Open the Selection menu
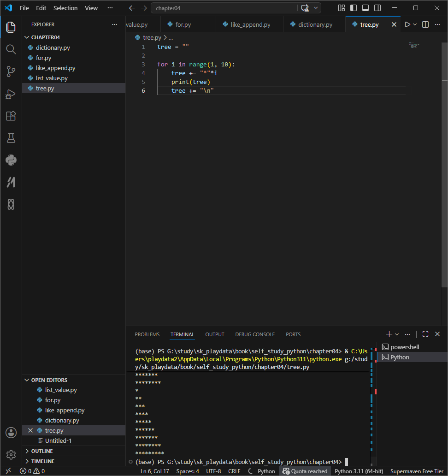This screenshot has height=476, width=448. [x=65, y=8]
